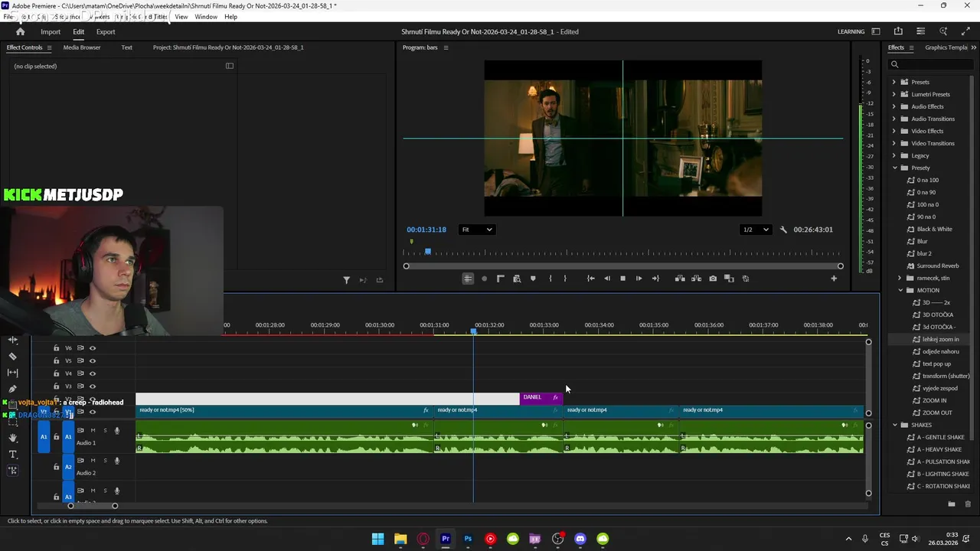Click Go to Out point button

pyautogui.click(x=655, y=279)
